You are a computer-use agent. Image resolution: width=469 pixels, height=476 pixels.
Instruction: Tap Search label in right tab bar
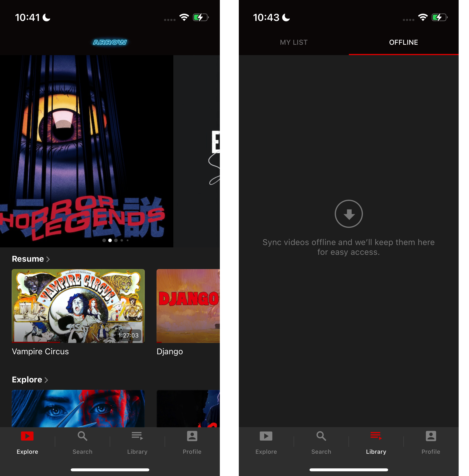(321, 452)
